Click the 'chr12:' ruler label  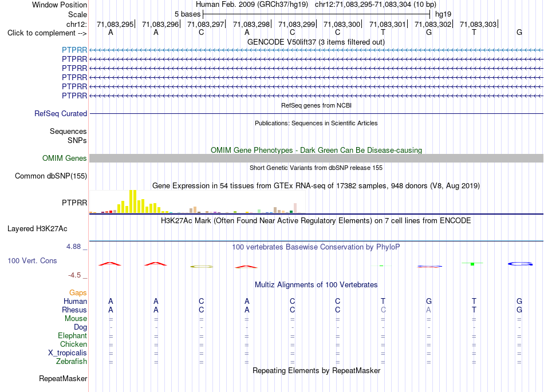point(76,24)
